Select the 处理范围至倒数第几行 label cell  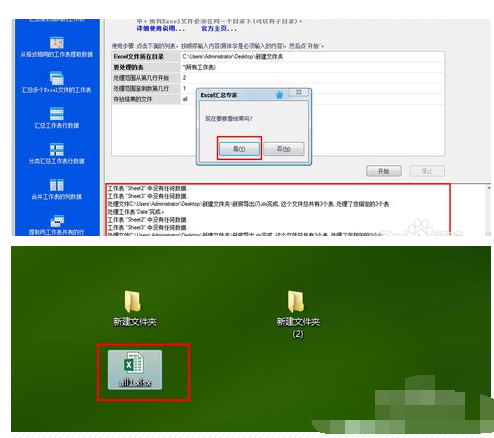click(146, 89)
